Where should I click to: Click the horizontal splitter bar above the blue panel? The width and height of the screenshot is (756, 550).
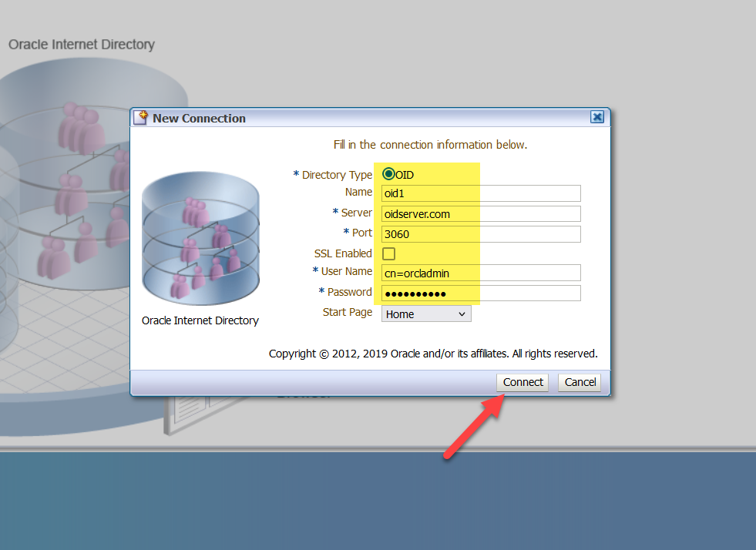point(378,448)
